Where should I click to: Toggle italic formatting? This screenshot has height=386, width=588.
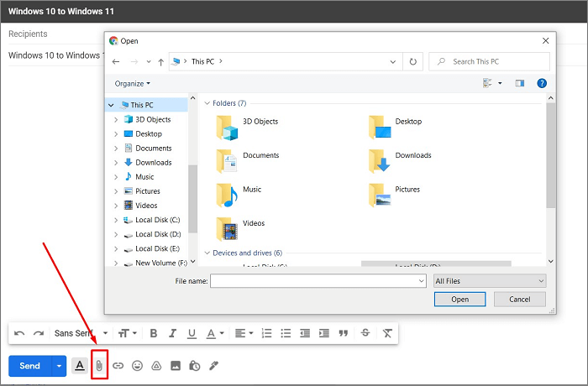[x=173, y=333]
